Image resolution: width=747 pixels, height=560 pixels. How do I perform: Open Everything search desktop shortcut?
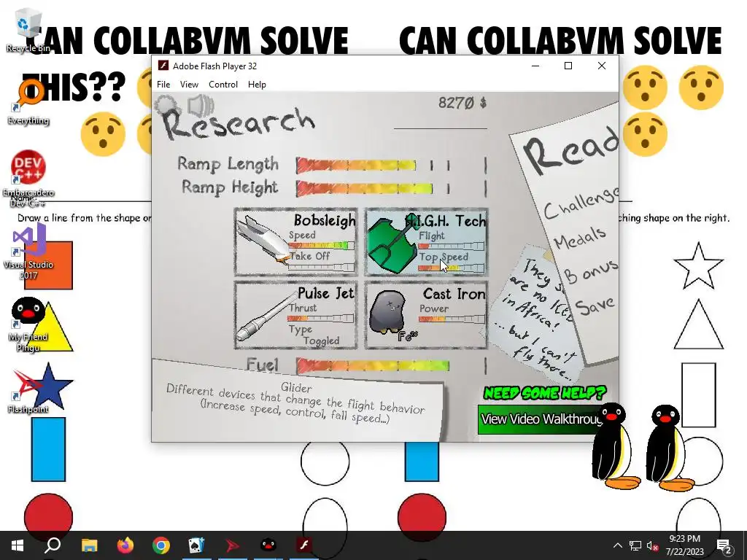click(x=28, y=102)
